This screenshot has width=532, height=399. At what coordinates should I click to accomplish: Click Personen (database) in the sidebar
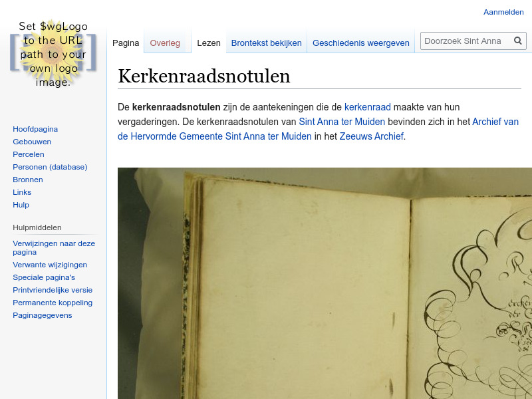tap(50, 166)
